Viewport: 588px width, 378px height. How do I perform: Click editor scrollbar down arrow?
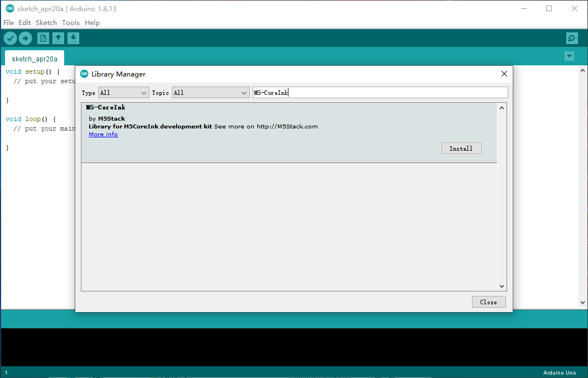(x=583, y=303)
